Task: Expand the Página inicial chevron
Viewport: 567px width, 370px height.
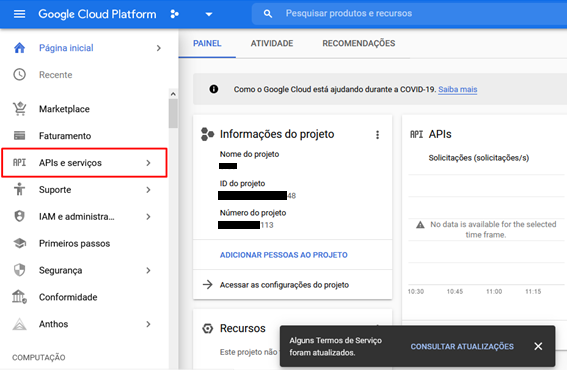Action: [158, 48]
